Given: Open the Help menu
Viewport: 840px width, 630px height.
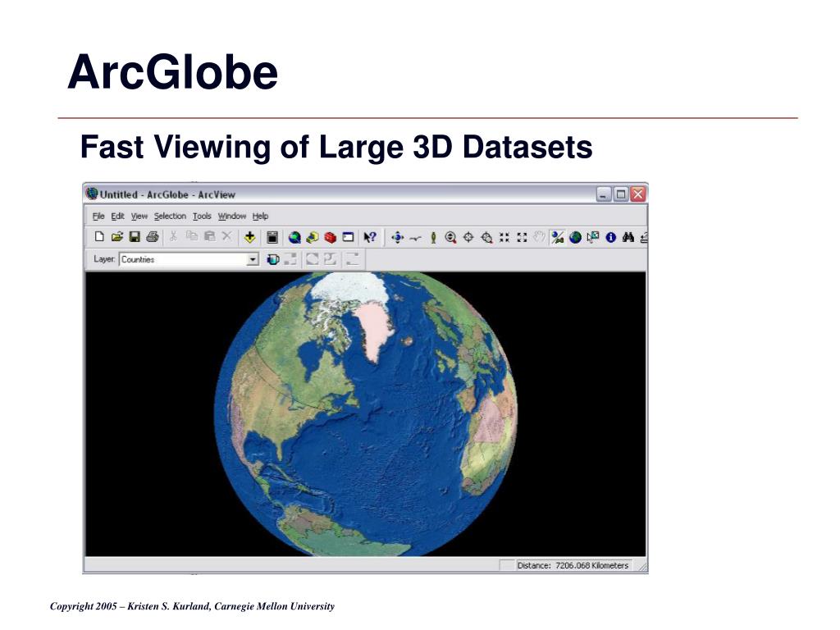Looking at the screenshot, I should (x=260, y=217).
